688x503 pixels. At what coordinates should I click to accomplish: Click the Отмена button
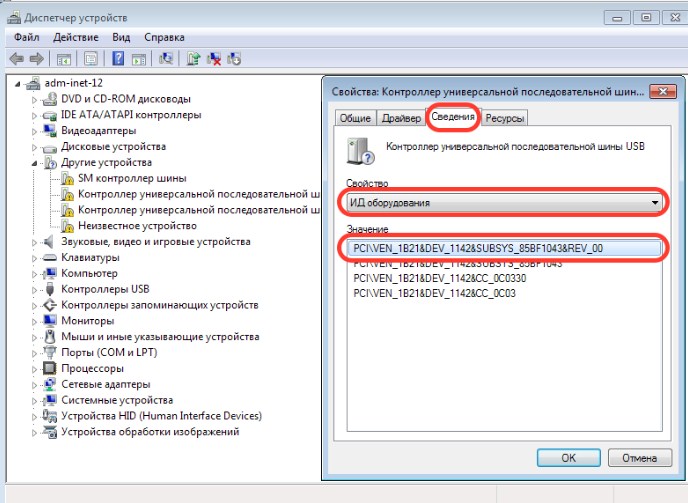point(640,458)
